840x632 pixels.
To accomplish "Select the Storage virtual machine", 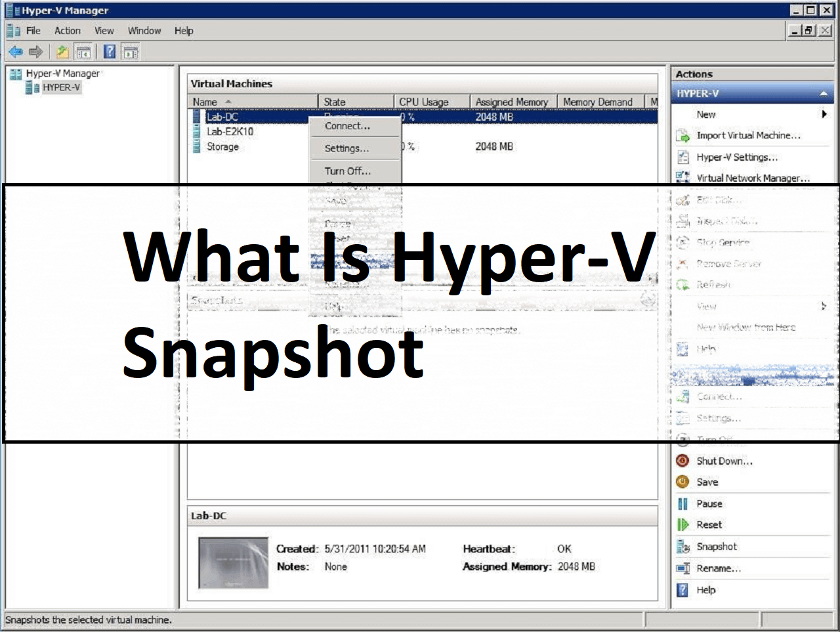I will point(222,146).
